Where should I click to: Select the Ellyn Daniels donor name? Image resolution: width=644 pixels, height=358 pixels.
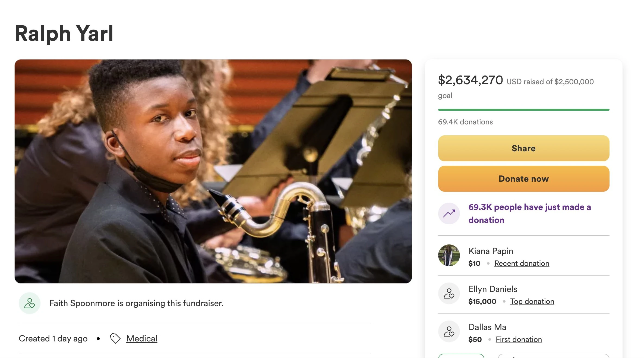click(493, 289)
